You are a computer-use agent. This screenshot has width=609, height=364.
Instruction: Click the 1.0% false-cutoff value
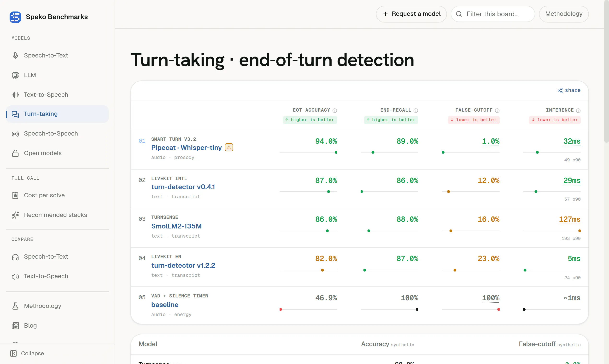pyautogui.click(x=491, y=141)
